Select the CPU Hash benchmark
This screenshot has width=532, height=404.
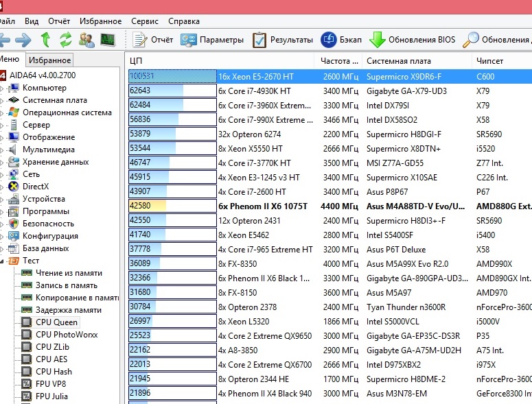click(x=54, y=372)
